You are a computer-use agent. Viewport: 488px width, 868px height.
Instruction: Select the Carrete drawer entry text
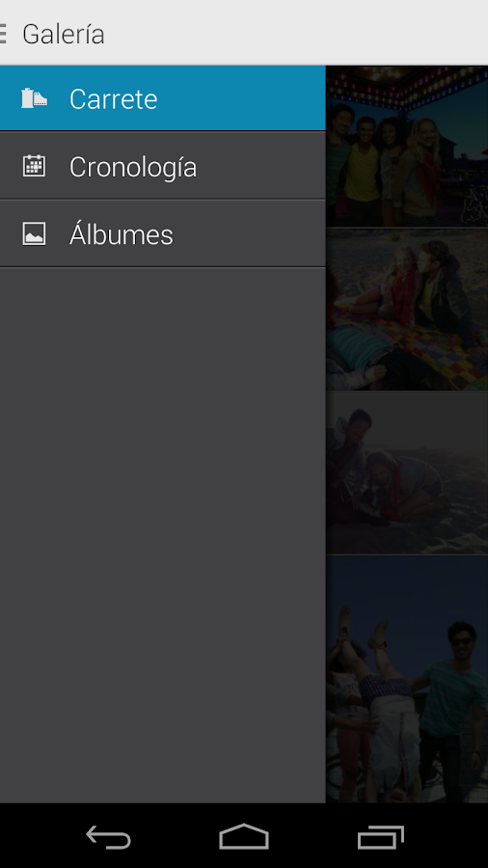coord(114,99)
